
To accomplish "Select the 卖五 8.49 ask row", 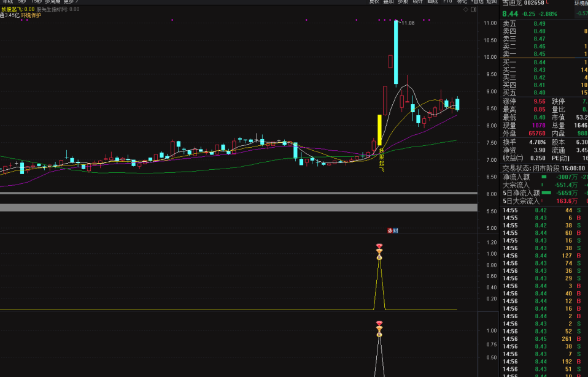I will pos(545,24).
